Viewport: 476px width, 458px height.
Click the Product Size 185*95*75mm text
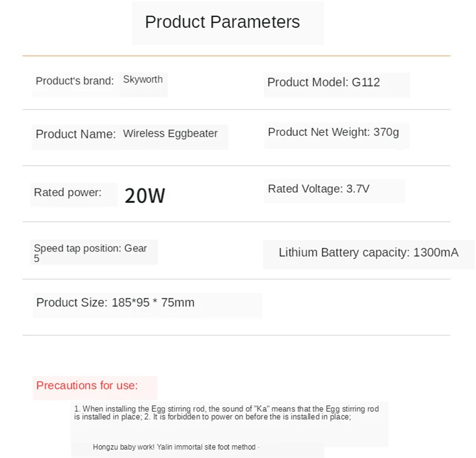[x=116, y=302]
